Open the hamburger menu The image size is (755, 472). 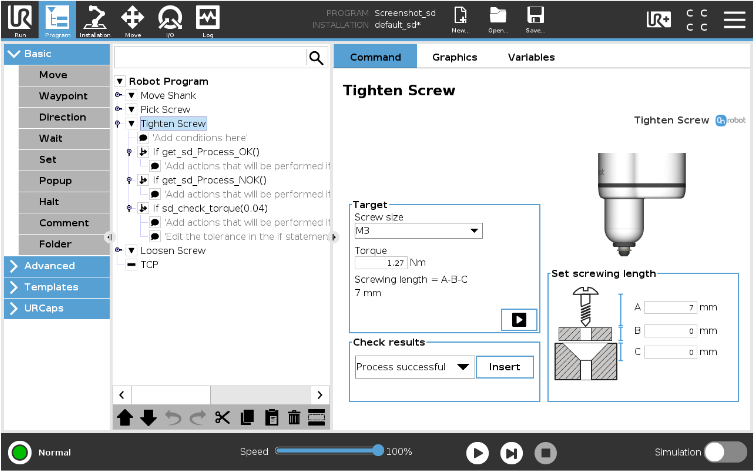pos(735,18)
